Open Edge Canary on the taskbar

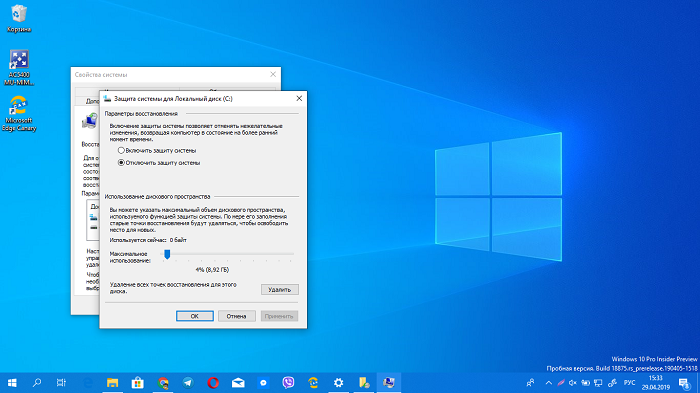[x=313, y=383]
